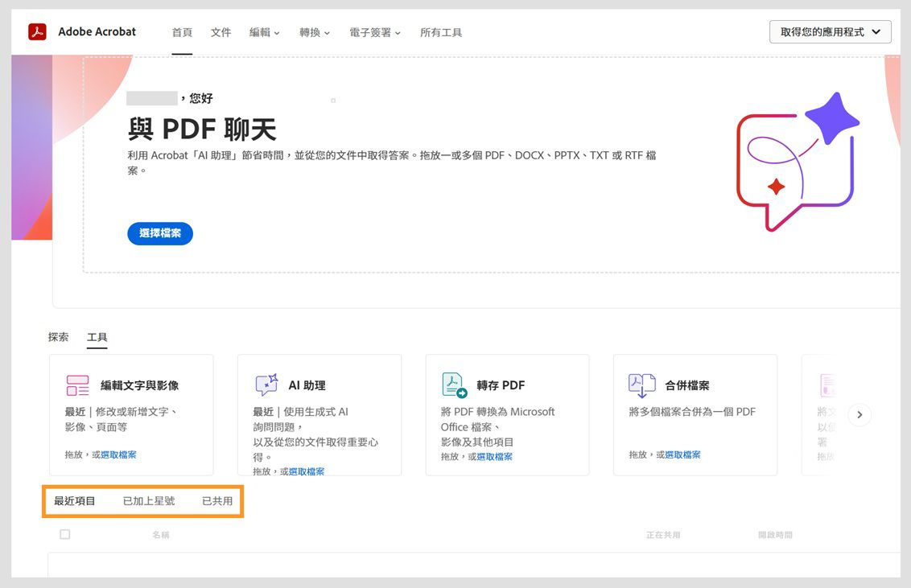The height and width of the screenshot is (588, 911).
Task: Click the Adobe Acrobat logo icon
Action: coord(36,31)
